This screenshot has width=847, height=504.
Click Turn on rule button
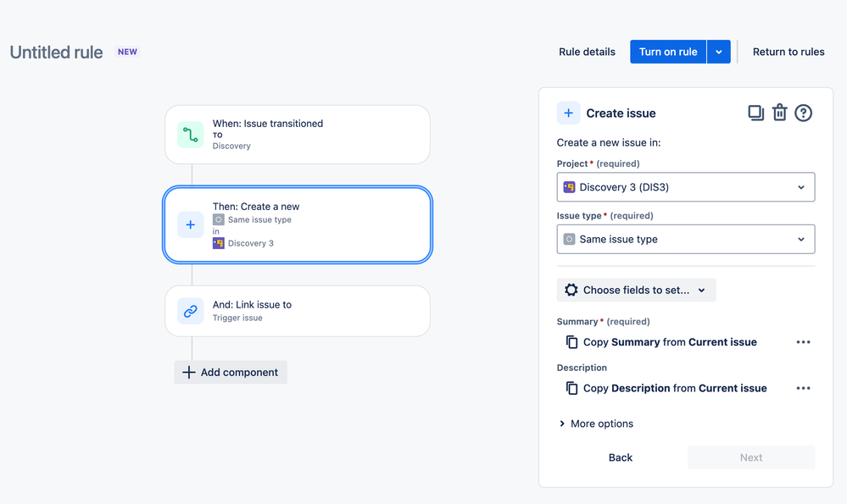click(667, 52)
